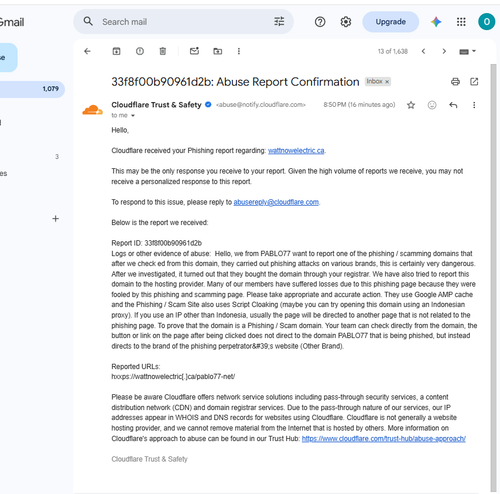500x494 pixels.
Task: Delete this email with trash icon
Action: (x=163, y=51)
